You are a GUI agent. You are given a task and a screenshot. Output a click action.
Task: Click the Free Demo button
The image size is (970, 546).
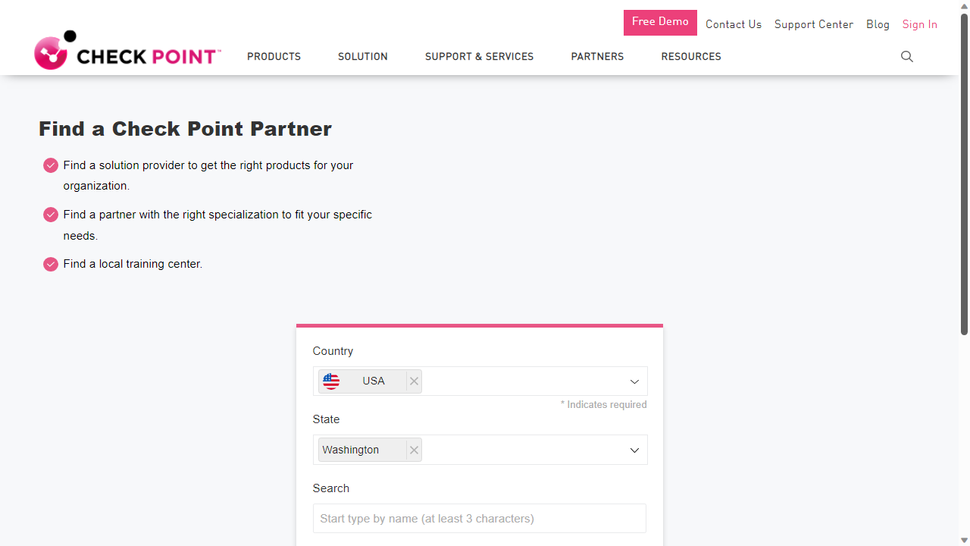[x=660, y=22]
